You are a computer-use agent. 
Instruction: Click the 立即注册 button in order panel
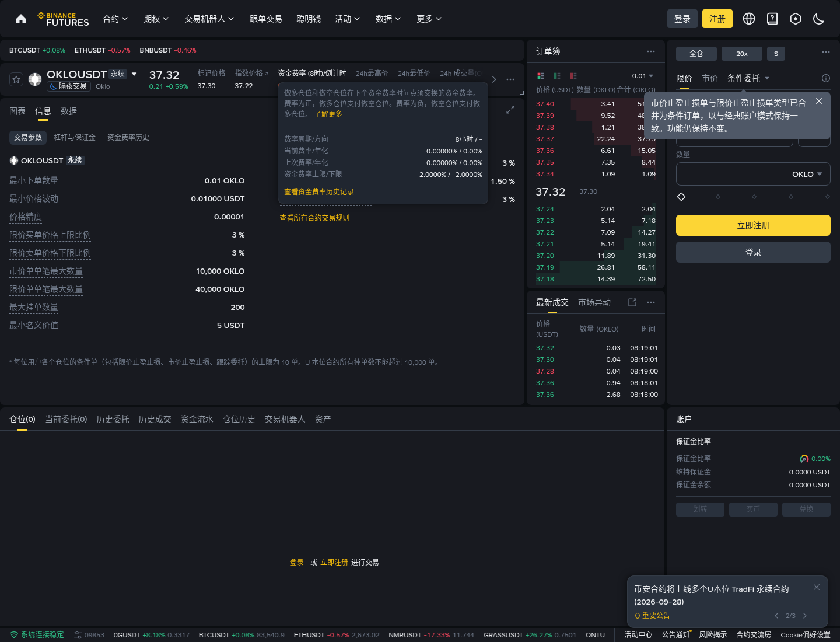click(753, 225)
